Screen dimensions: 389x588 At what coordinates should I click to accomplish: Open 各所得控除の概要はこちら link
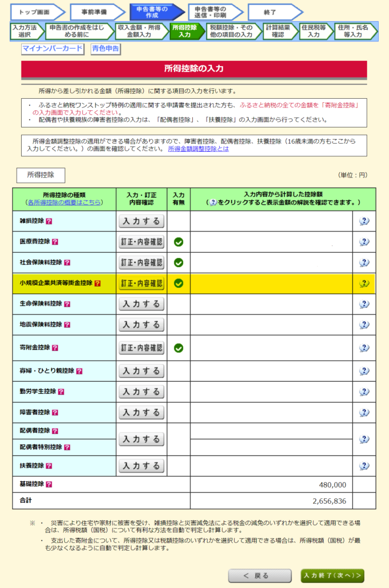point(64,202)
